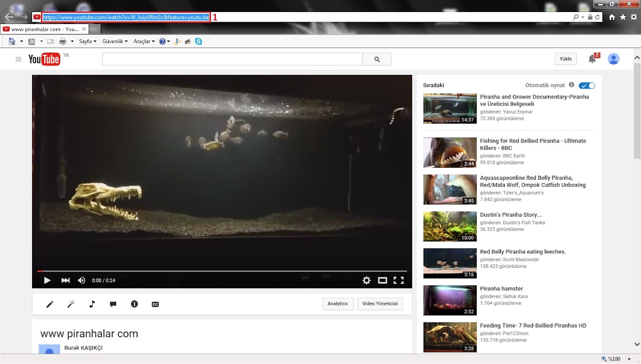Click the speech bubble annotations icon

point(113,304)
